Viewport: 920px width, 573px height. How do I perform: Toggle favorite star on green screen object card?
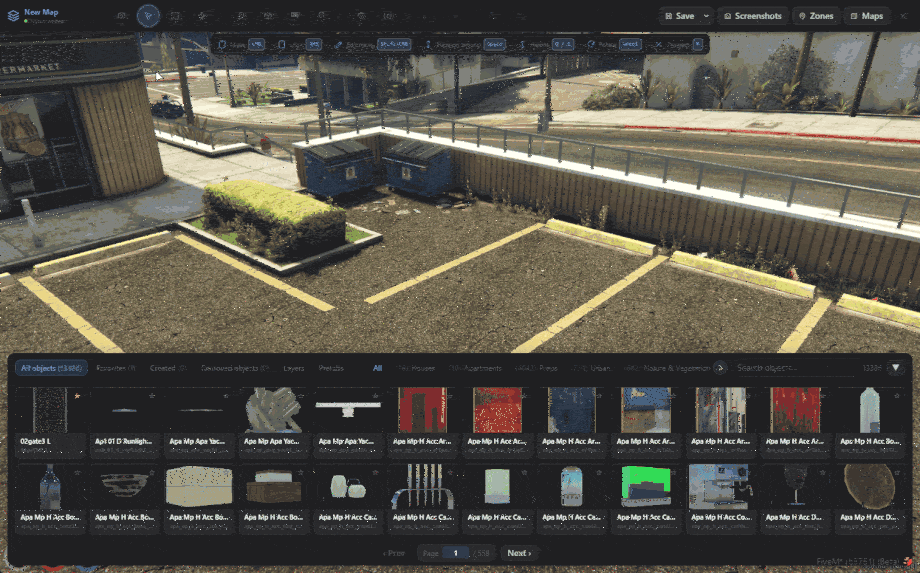pyautogui.click(x=674, y=472)
